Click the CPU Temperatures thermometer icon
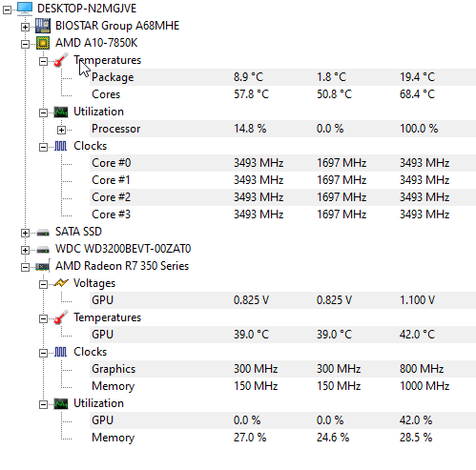 (x=61, y=60)
